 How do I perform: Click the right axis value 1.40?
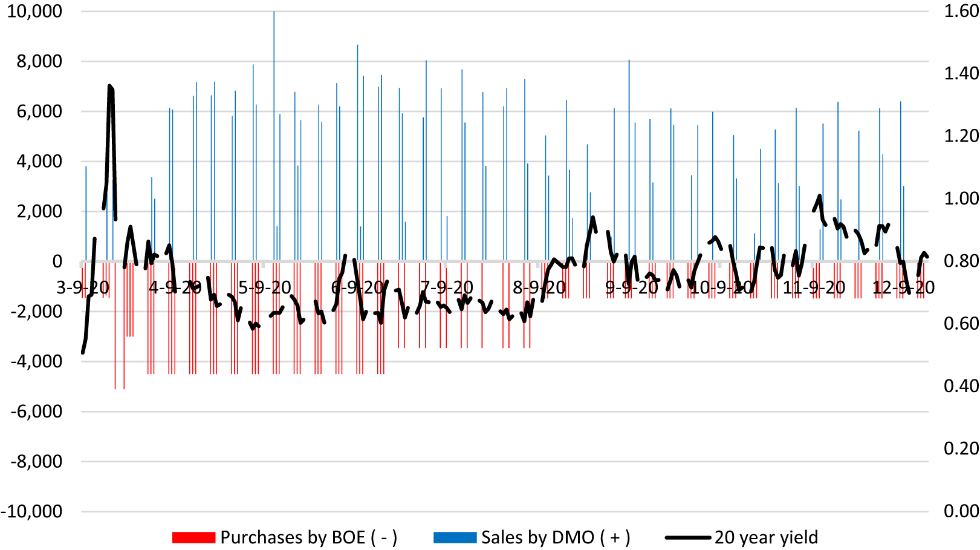[961, 74]
